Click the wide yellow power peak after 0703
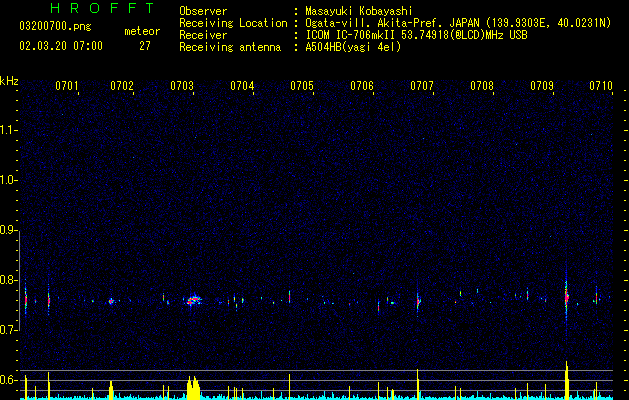The width and height of the screenshot is (629, 400). click(x=193, y=388)
